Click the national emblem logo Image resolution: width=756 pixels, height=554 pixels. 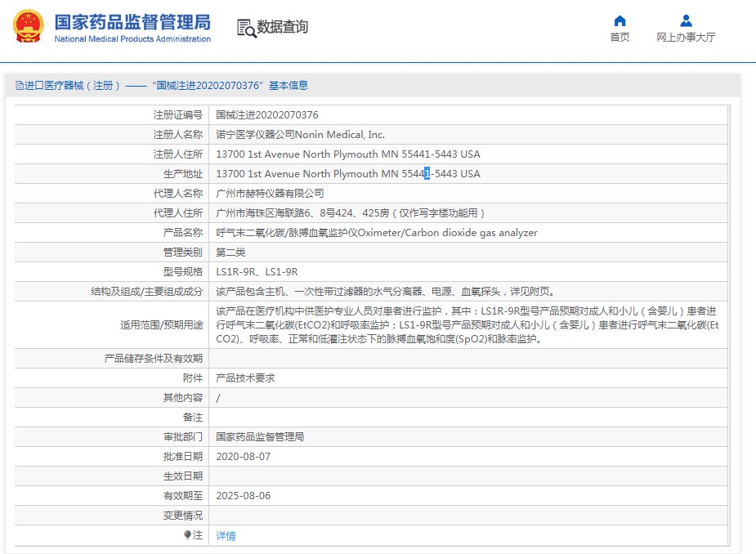[28, 26]
